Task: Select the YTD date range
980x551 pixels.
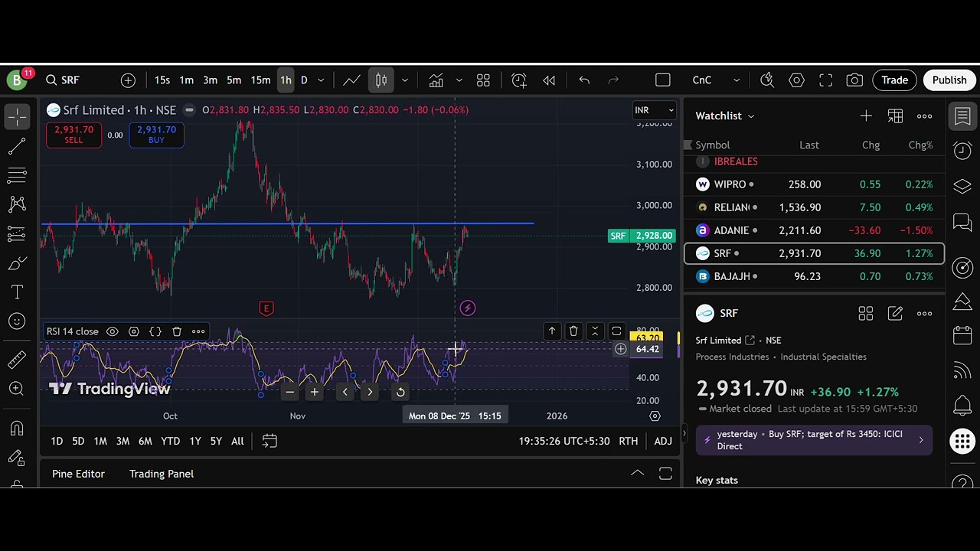Action: click(x=171, y=441)
